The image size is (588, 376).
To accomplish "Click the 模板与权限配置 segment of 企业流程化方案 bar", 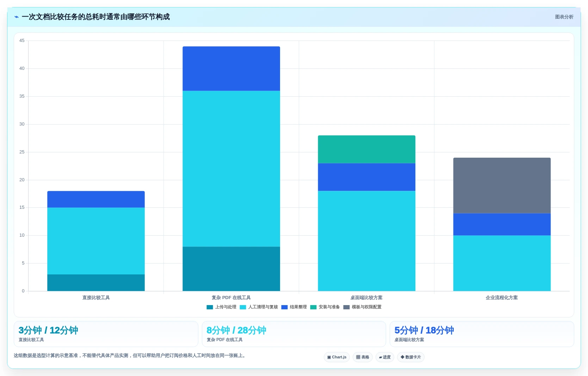I will click(502, 186).
